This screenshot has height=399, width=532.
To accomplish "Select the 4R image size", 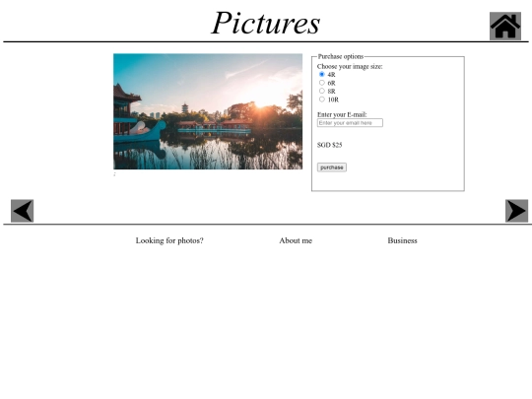I will 321,74.
